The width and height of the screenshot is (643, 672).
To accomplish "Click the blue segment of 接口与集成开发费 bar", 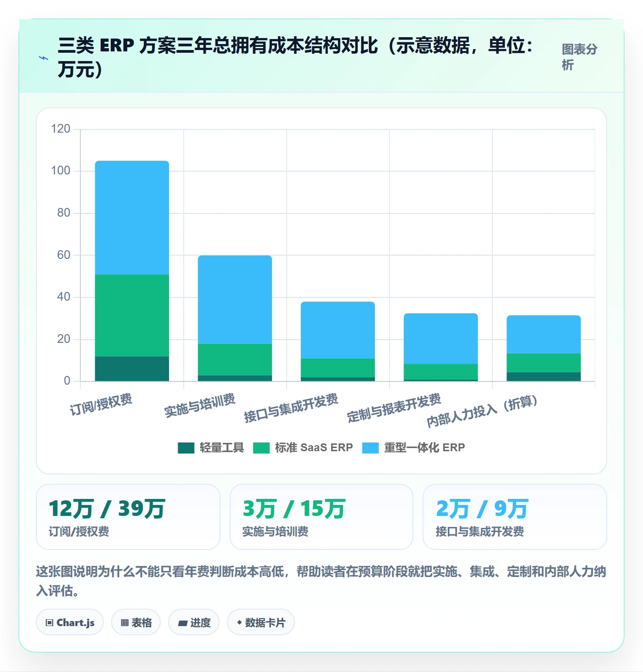I will click(338, 330).
